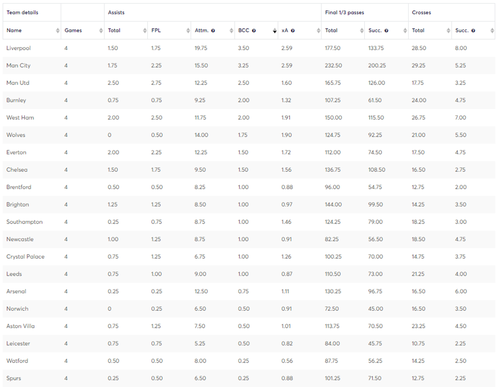Click Wolves' Attm. value 14.00
The height and width of the screenshot is (387, 500).
pos(201,135)
